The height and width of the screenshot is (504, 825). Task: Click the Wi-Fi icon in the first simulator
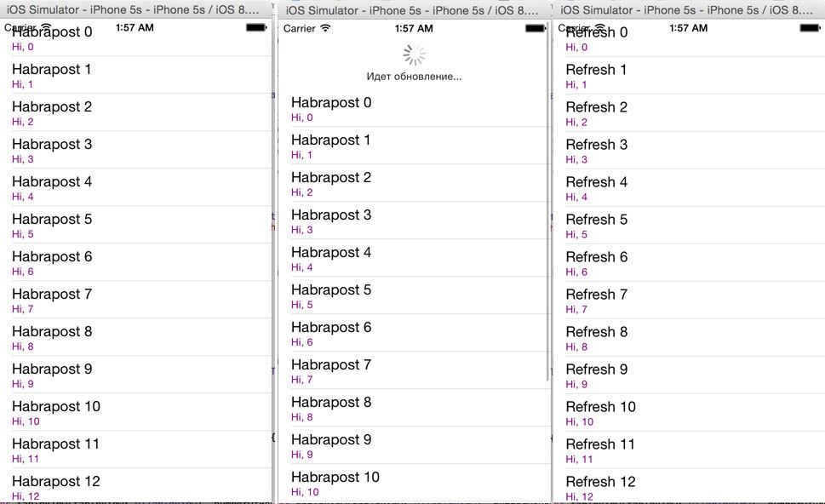pos(44,27)
